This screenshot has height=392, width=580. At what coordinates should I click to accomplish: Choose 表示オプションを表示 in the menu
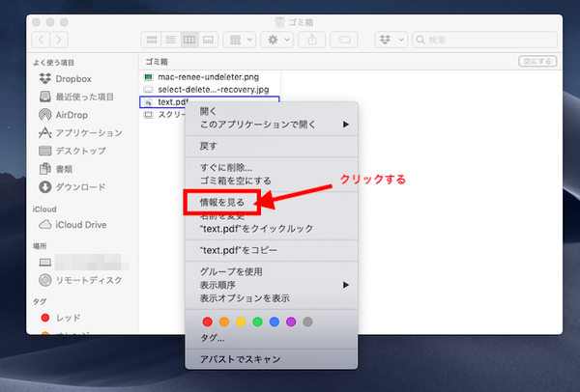[271, 298]
